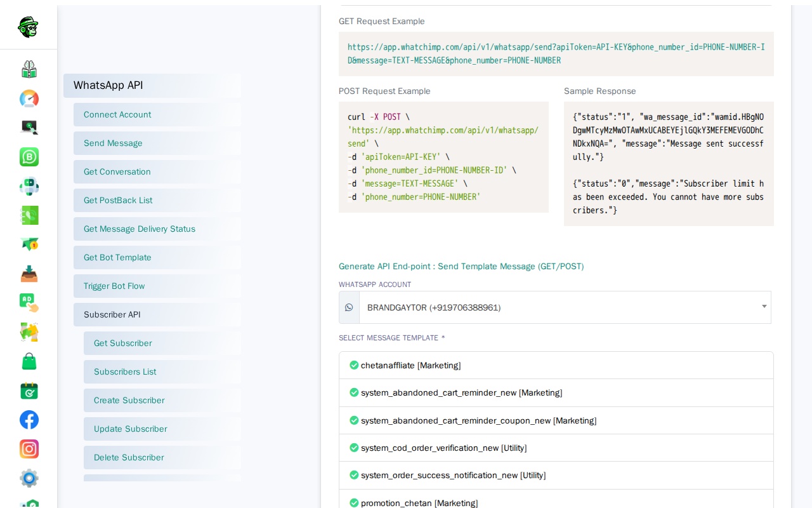812x508 pixels.
Task: Expand the WhatsApp API menu section
Action: (152, 86)
